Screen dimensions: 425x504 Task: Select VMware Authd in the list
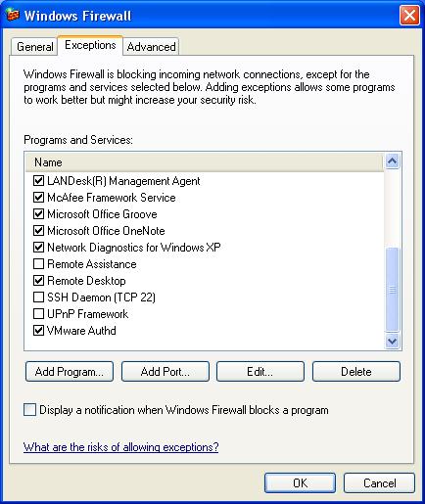(81, 331)
